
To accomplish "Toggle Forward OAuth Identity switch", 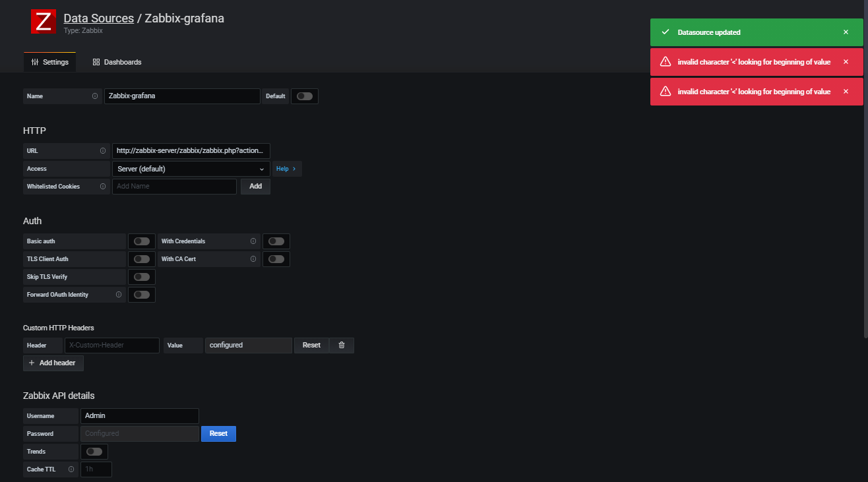I will click(x=142, y=295).
